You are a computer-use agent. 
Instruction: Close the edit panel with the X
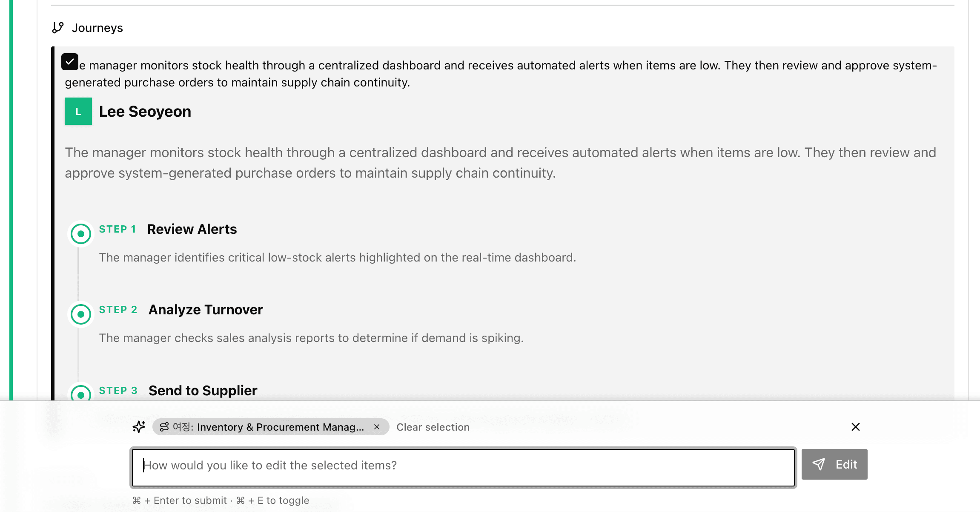click(856, 427)
